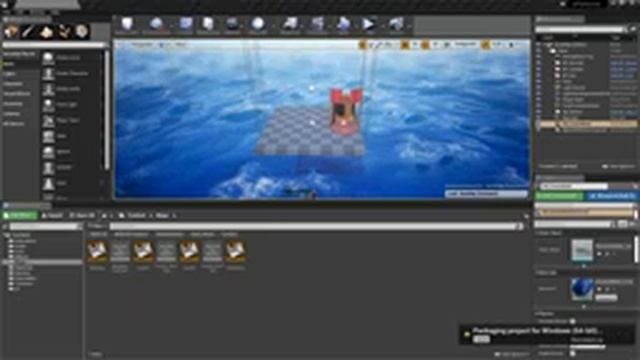The image size is (640, 360).
Task: Click the Play button in the toolbar
Action: 368,25
